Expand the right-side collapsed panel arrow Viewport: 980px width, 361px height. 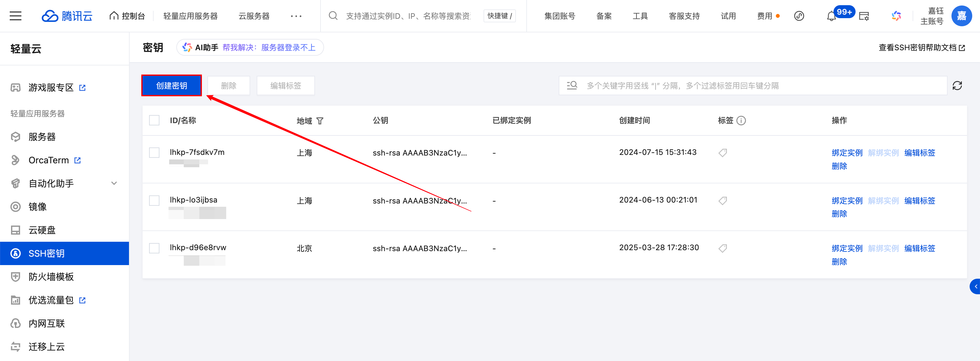(975, 286)
